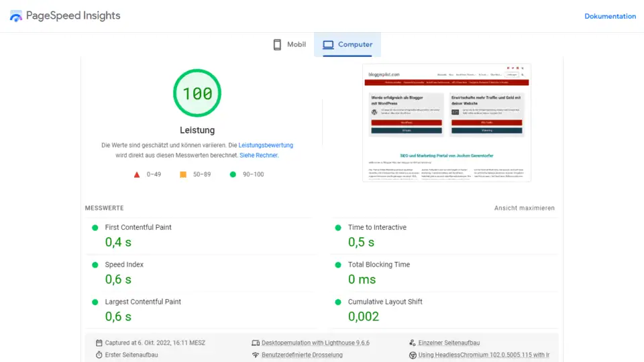Click the orange square 50–89 legend icon
The image size is (644, 362).
pyautogui.click(x=183, y=174)
